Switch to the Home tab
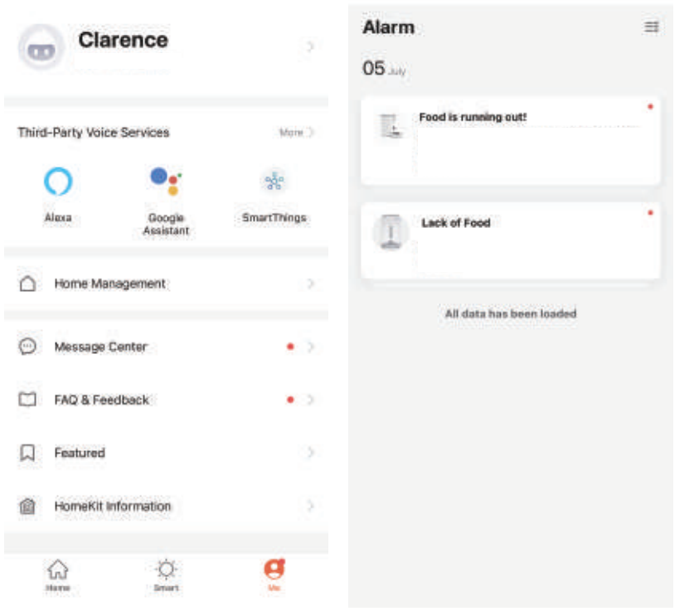This screenshot has width=694, height=616. (58, 574)
